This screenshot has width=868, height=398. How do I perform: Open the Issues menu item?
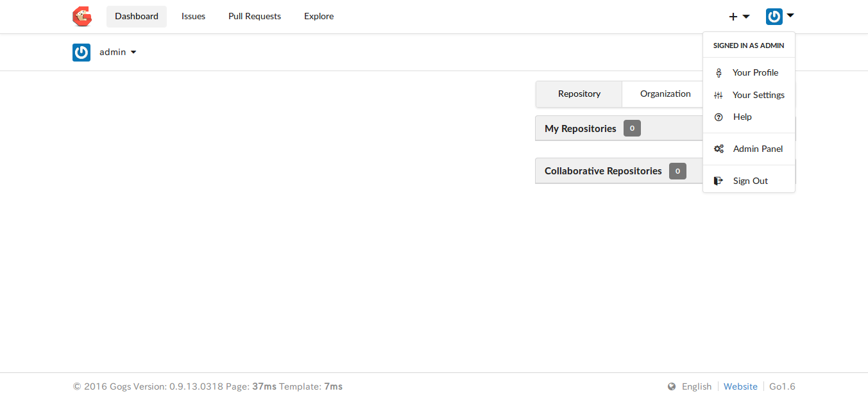click(193, 17)
